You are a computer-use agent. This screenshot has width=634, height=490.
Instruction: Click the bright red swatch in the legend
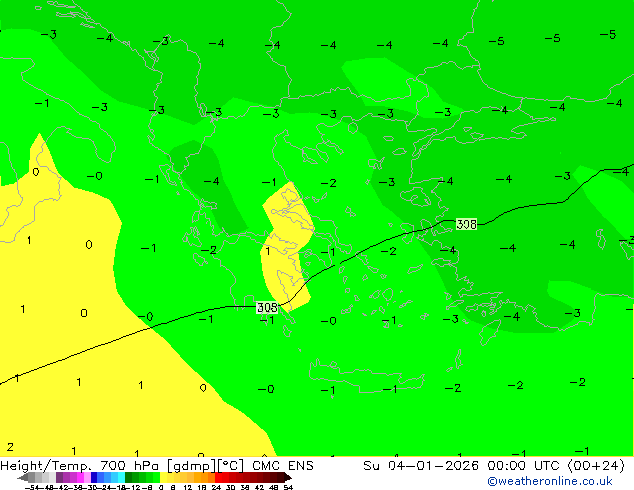click(x=218, y=477)
